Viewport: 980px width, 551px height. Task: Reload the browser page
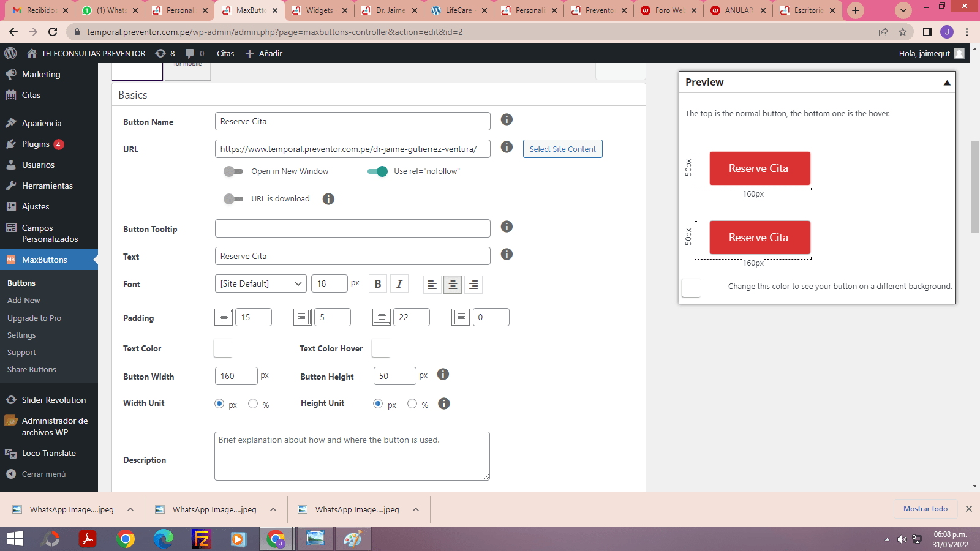pyautogui.click(x=53, y=32)
